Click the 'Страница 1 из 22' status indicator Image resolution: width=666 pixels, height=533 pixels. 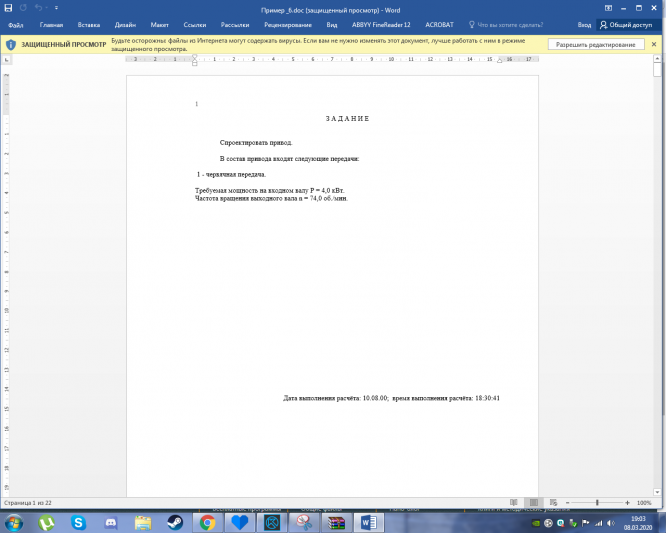(x=28, y=503)
